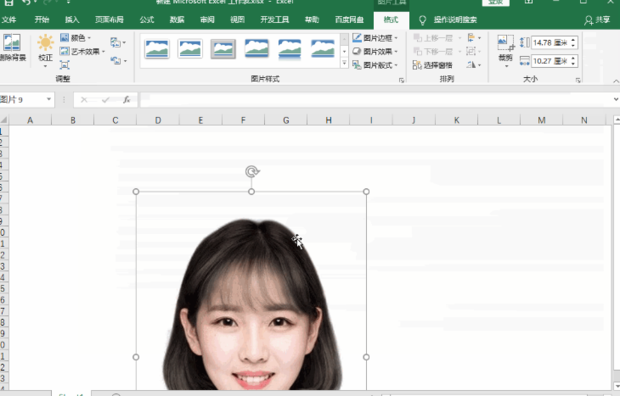Switch to the Page Layout (页面布局) tab
The image size is (620, 396).
click(109, 19)
